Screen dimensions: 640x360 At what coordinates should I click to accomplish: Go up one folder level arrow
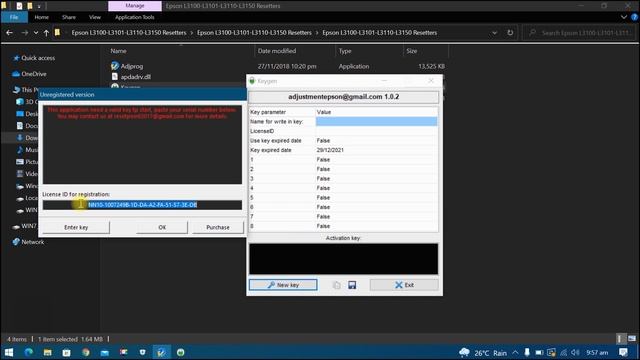[x=47, y=33]
